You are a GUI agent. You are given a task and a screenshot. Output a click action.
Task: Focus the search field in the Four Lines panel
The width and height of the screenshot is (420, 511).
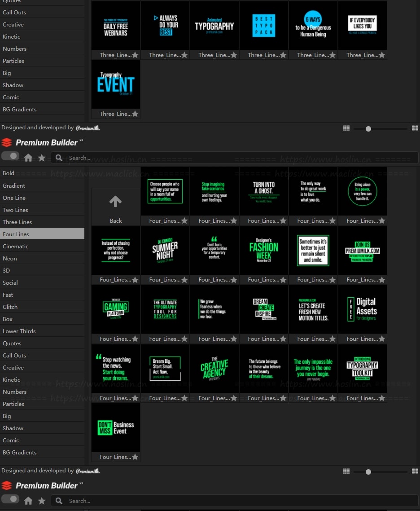(234, 158)
